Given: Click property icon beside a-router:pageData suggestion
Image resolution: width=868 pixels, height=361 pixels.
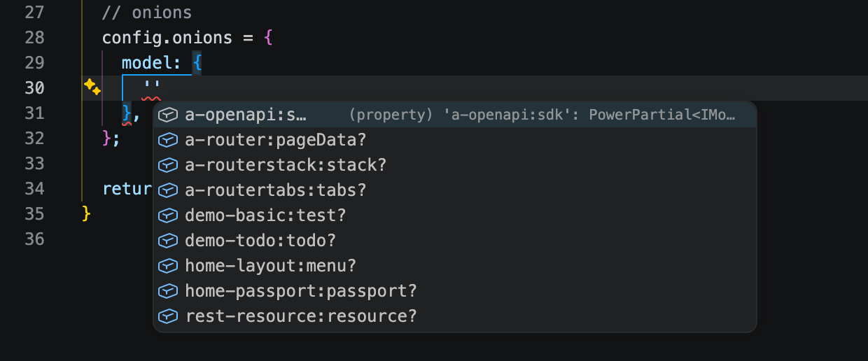Looking at the screenshot, I should click(167, 140).
